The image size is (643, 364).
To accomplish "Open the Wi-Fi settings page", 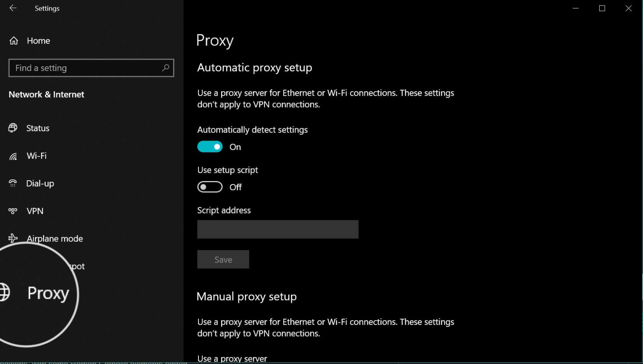I will pyautogui.click(x=36, y=156).
